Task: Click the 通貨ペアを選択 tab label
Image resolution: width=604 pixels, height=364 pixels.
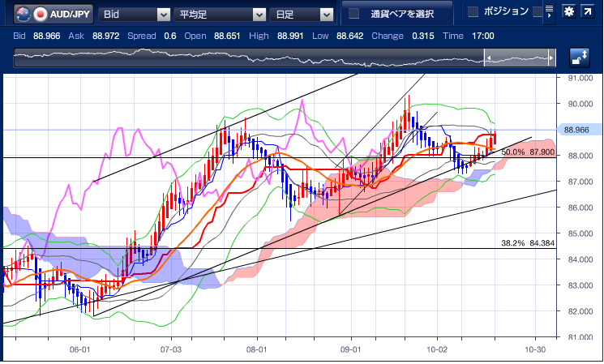Action: (x=402, y=14)
